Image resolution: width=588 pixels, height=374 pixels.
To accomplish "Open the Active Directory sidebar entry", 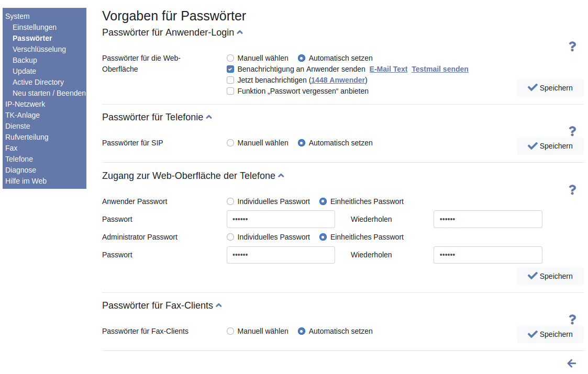I will click(38, 82).
